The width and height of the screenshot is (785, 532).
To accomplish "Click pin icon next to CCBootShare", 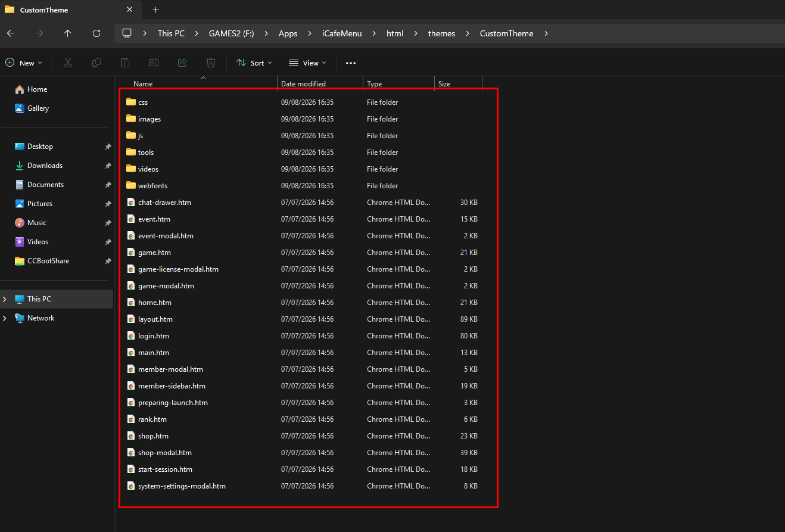I will [x=108, y=261].
